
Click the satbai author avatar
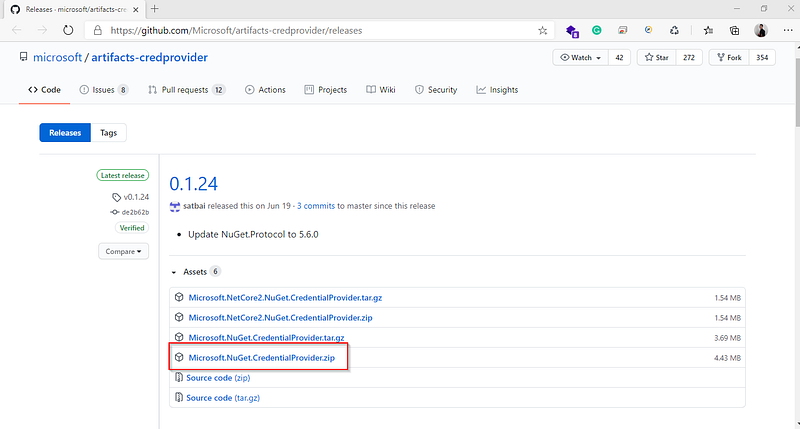(x=175, y=206)
